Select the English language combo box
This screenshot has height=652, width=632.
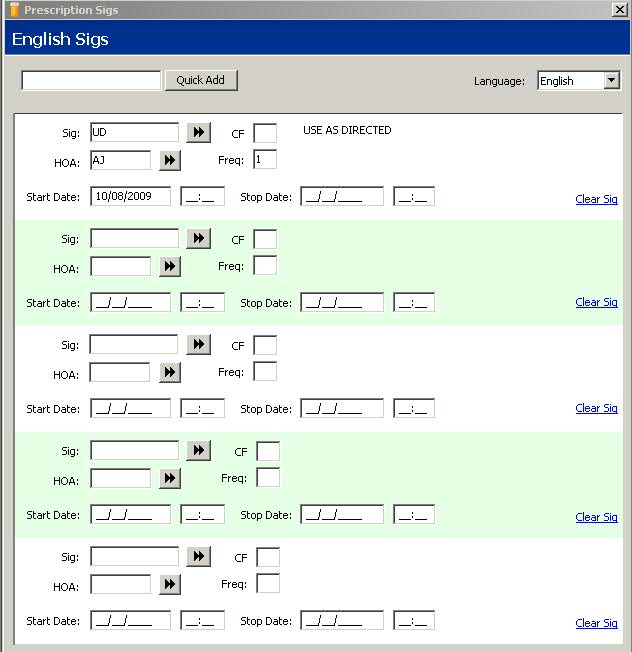click(579, 80)
